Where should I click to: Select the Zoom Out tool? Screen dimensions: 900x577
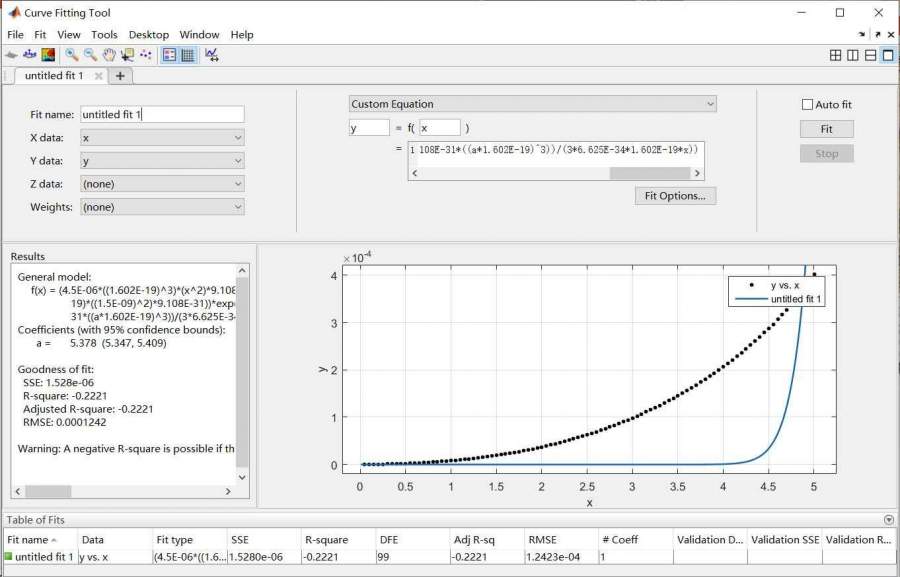pyautogui.click(x=90, y=55)
